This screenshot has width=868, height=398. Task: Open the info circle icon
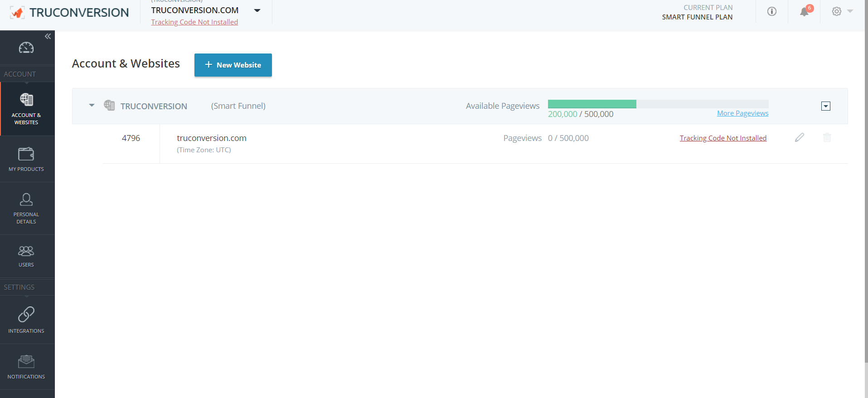click(771, 12)
